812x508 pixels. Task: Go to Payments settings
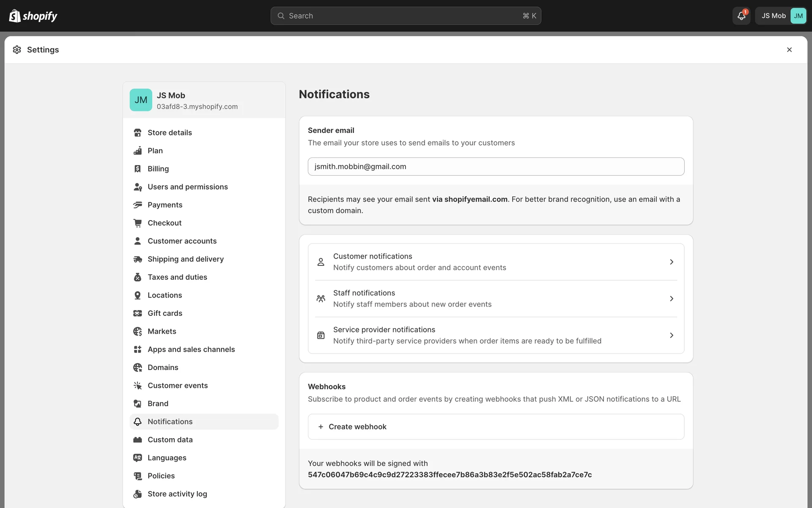(165, 205)
